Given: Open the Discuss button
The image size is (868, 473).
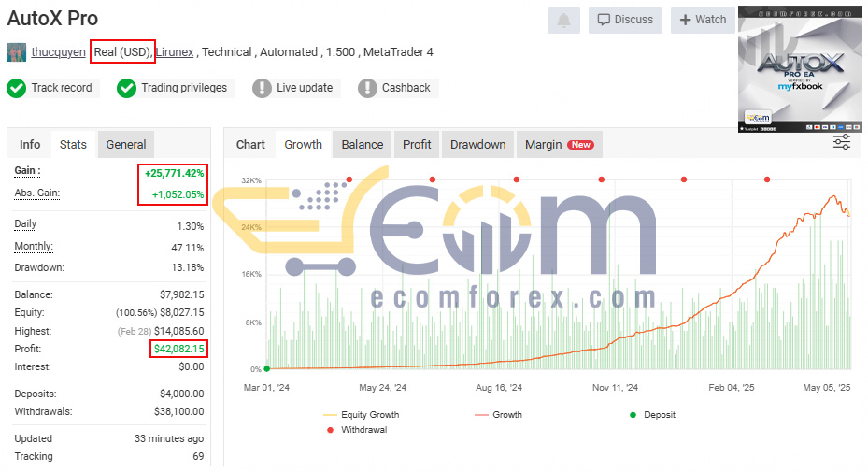Looking at the screenshot, I should pos(625,21).
